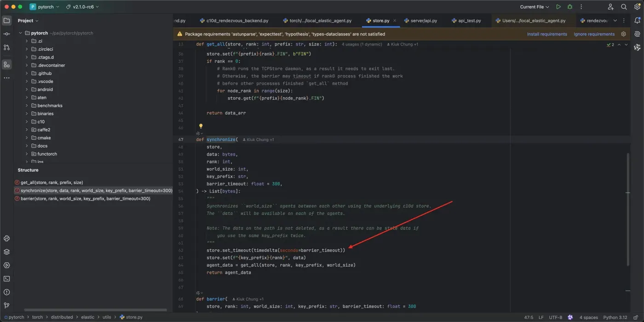Open the Notifications bell icon
Screen dimensions: 644x322
pos(637,21)
